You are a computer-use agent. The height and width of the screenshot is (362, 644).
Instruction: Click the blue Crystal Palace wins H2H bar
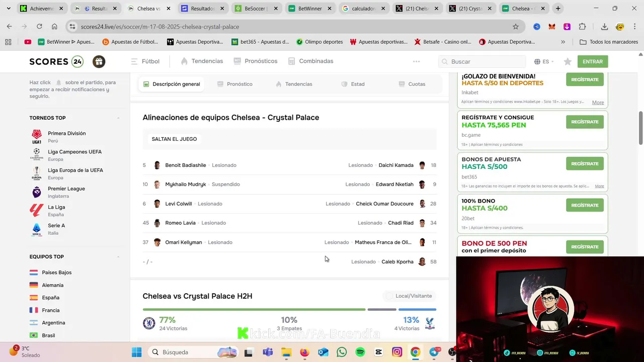point(417,310)
